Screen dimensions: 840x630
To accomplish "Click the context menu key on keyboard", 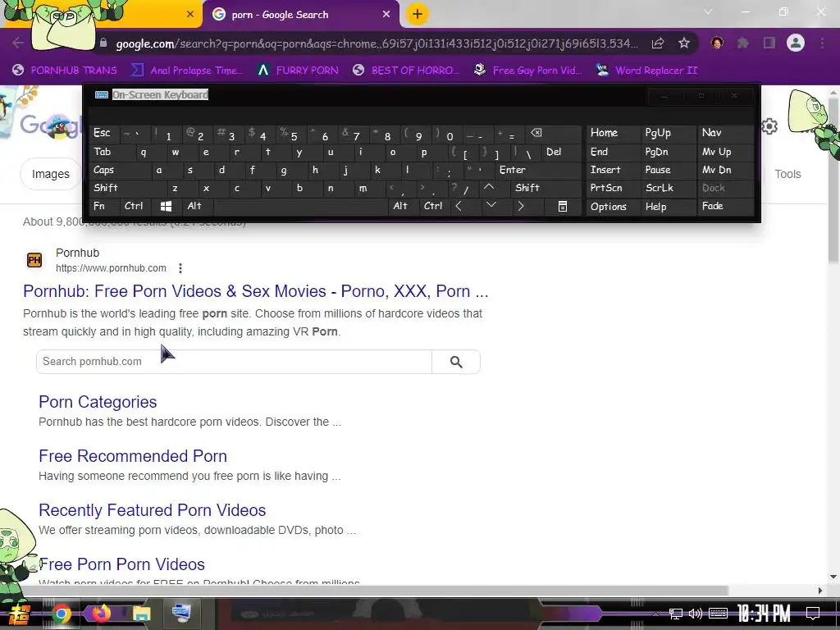I will click(x=563, y=206).
